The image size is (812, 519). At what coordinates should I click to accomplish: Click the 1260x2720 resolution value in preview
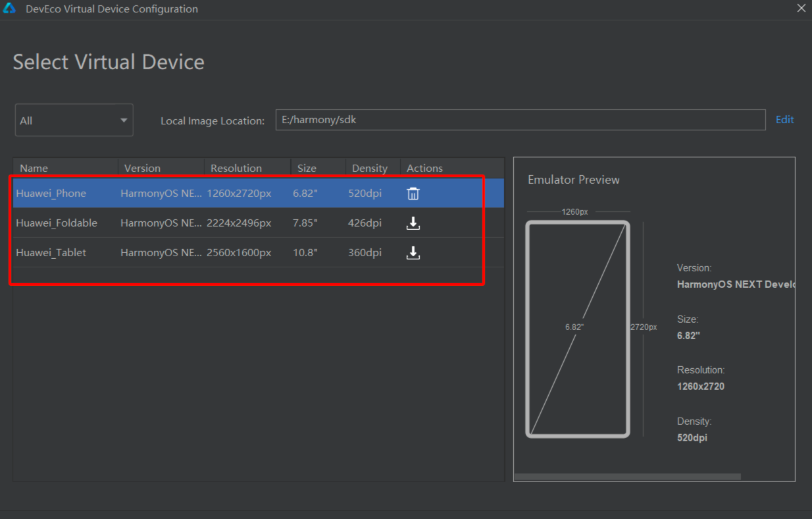pyautogui.click(x=701, y=387)
